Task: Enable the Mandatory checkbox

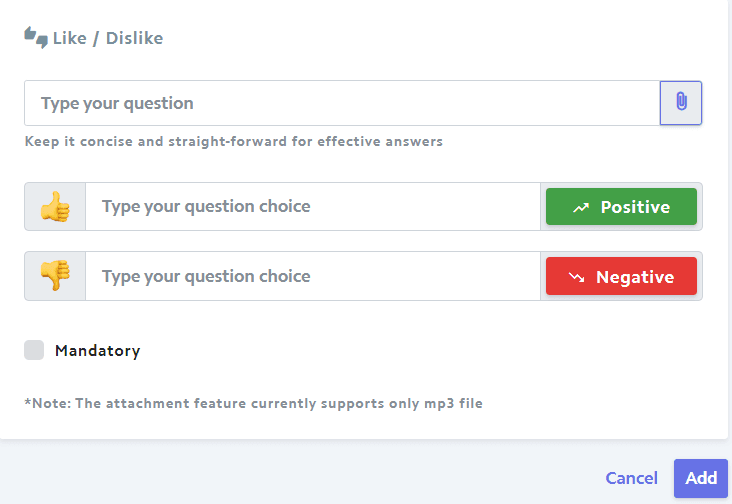Action: coord(34,350)
